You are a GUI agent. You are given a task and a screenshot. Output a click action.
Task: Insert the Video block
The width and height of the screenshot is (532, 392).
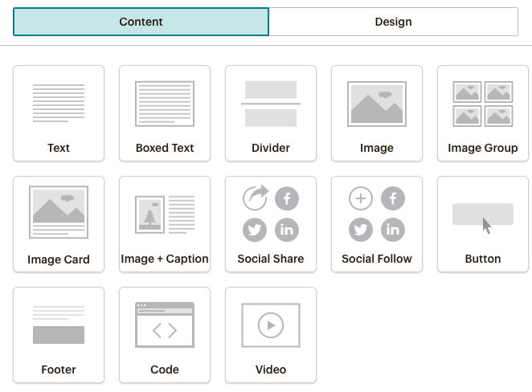tap(271, 335)
